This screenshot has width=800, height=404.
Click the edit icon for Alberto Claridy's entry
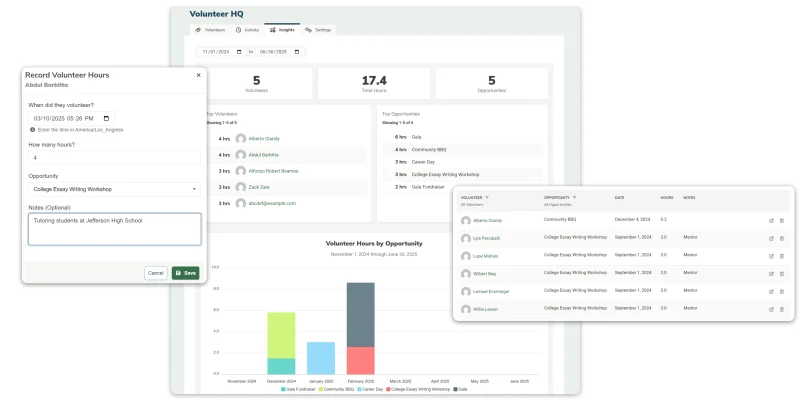tap(771, 221)
